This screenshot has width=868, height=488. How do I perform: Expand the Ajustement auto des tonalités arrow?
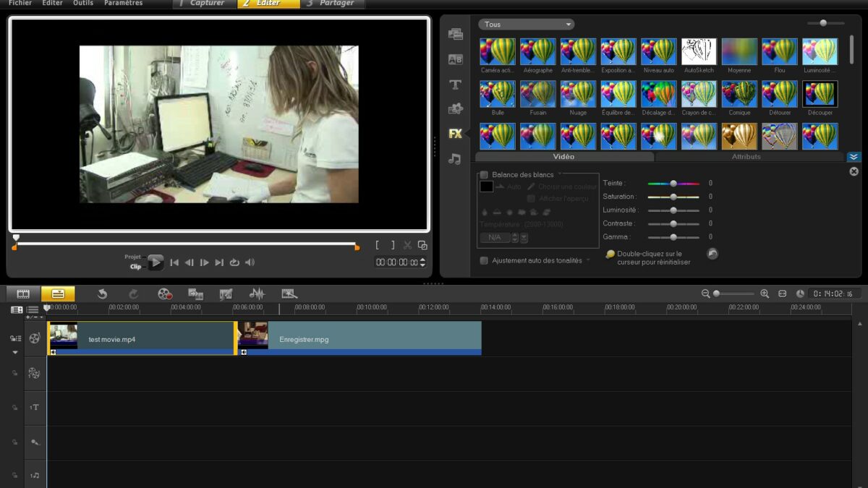tap(588, 260)
